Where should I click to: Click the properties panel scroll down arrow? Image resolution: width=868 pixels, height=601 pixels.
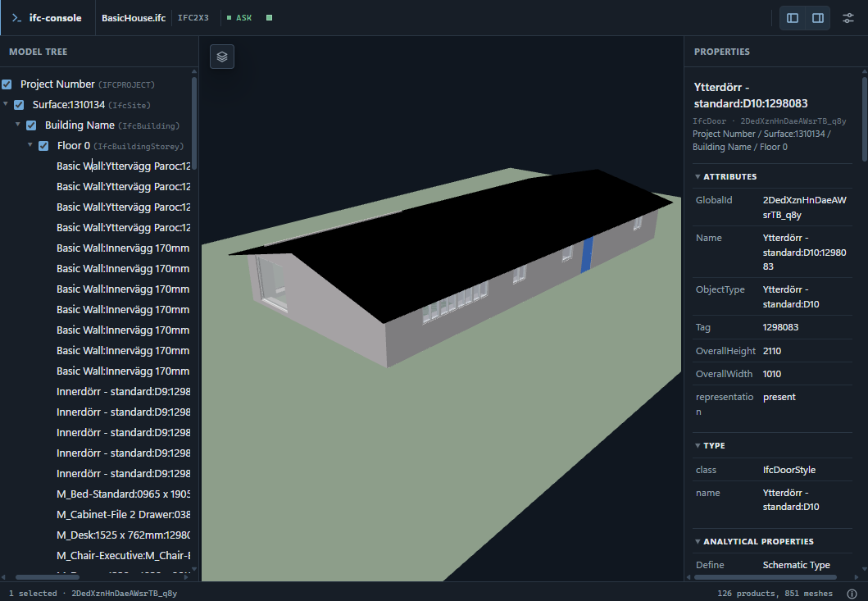click(864, 568)
